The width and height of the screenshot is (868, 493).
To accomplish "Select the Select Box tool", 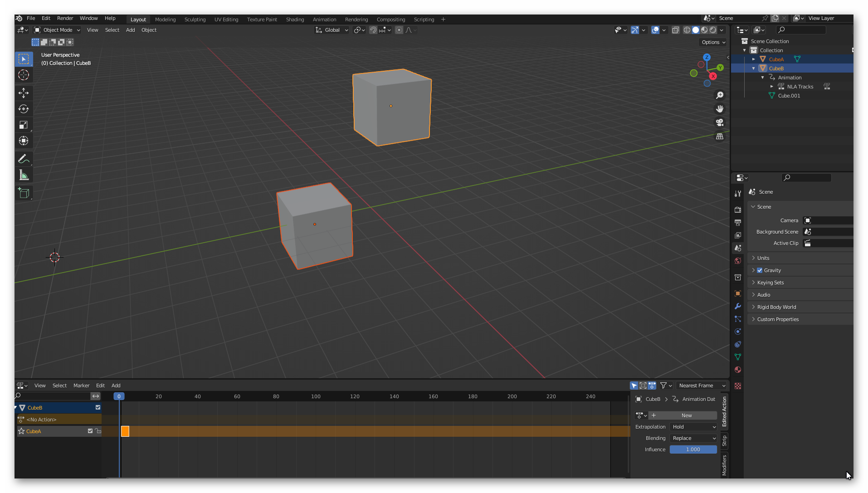I will click(24, 59).
